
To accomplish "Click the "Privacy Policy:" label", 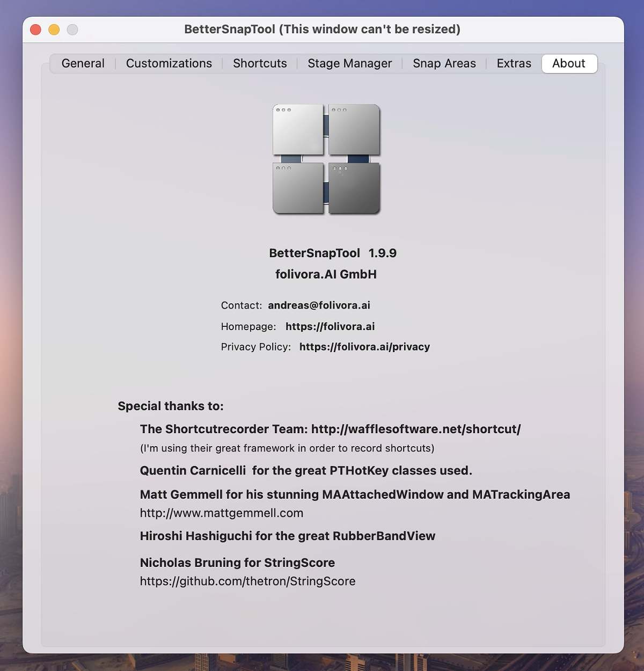I will [256, 347].
